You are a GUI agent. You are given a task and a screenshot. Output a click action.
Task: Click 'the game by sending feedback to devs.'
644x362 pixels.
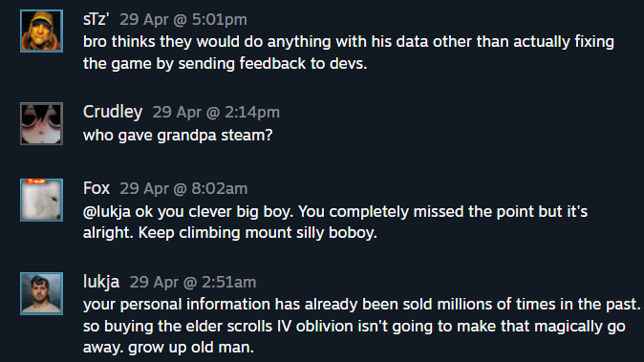tap(225, 64)
